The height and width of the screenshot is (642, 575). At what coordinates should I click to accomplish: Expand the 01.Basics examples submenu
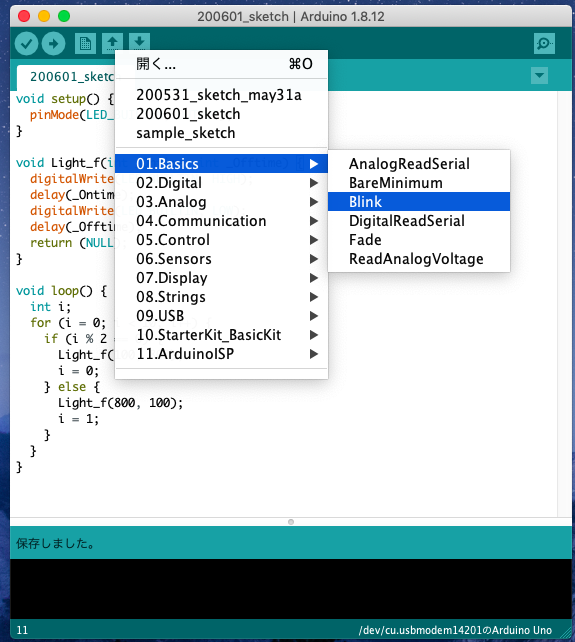coord(221,164)
